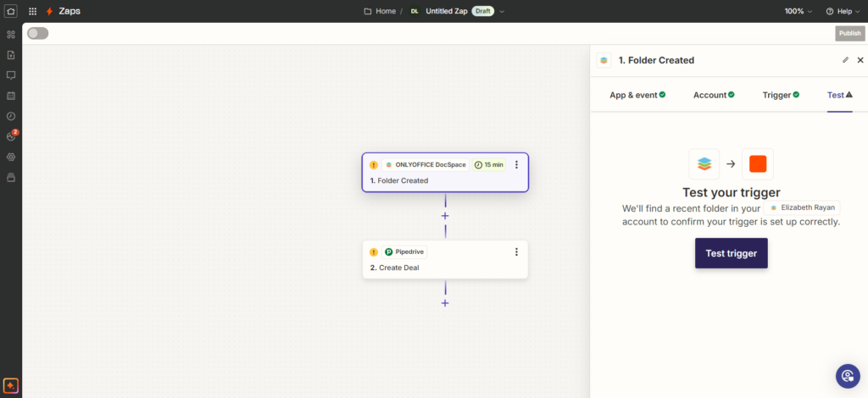Open the sidebar icon with red 2 badge

tap(11, 136)
